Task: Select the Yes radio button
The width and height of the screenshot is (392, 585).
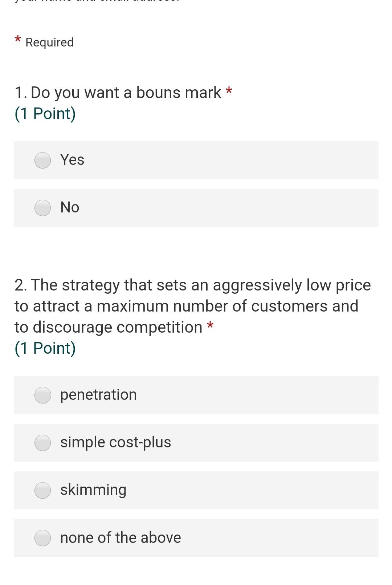Action: coord(42,161)
